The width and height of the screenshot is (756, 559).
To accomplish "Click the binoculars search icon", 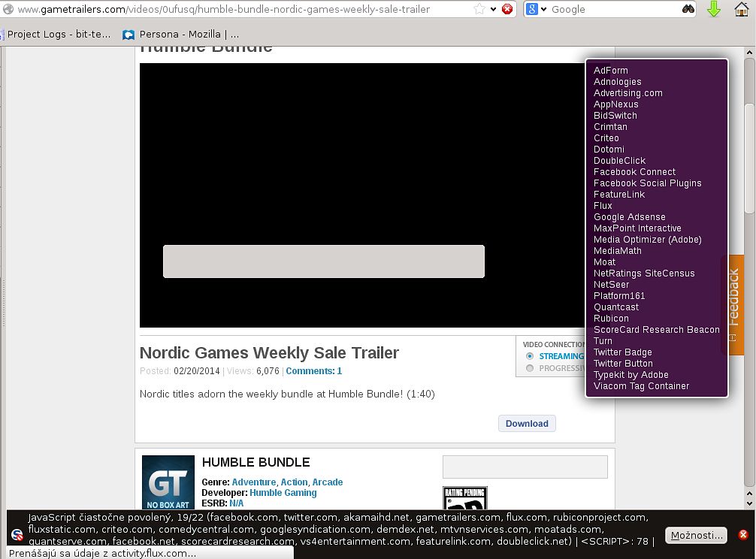I will coord(688,10).
